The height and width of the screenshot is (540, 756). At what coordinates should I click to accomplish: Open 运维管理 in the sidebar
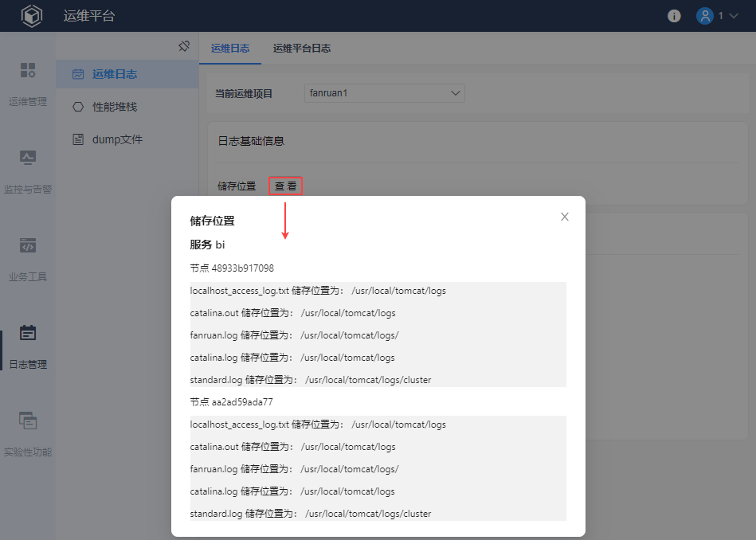click(x=28, y=84)
